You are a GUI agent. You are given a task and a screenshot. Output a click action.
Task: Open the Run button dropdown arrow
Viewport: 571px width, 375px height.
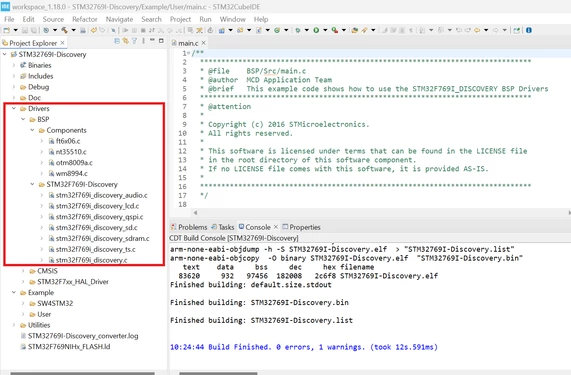pos(325,30)
